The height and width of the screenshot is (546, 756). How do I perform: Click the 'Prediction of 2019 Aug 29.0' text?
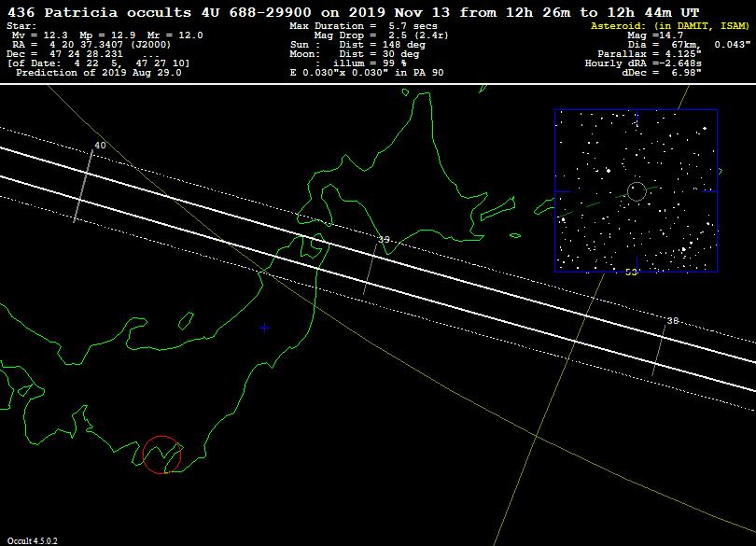pos(99,73)
